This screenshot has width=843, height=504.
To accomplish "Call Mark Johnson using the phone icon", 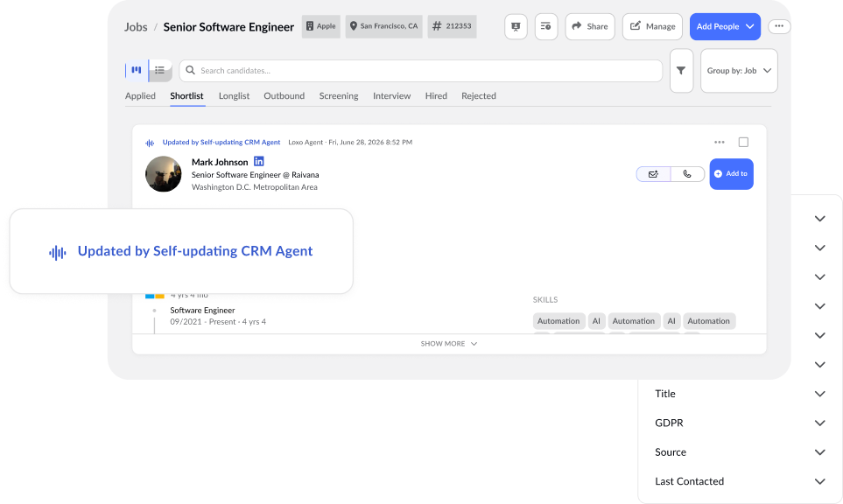I will tap(687, 174).
